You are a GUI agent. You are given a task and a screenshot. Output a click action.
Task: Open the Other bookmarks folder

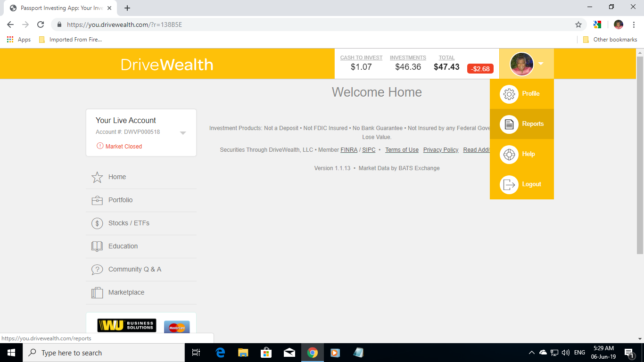610,40
